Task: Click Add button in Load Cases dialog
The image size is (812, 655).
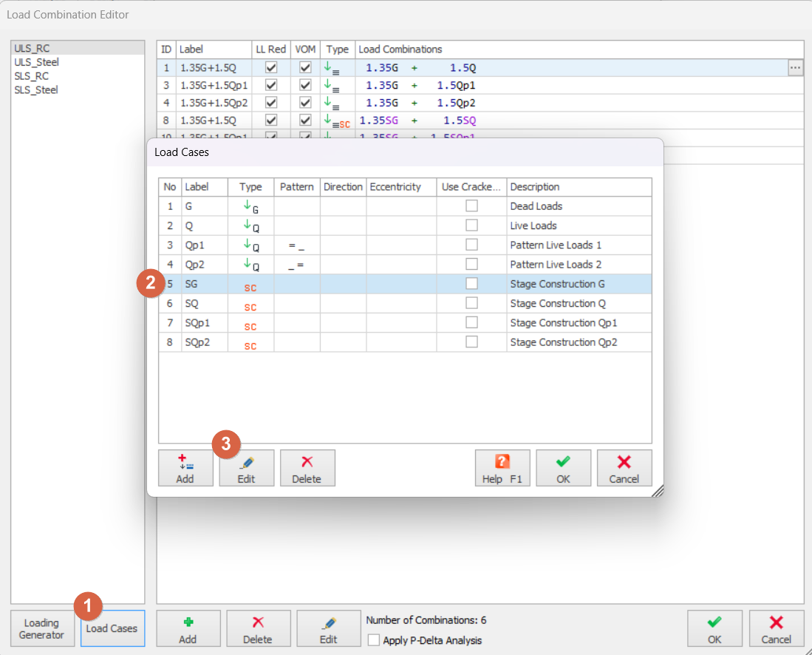Action: point(185,468)
